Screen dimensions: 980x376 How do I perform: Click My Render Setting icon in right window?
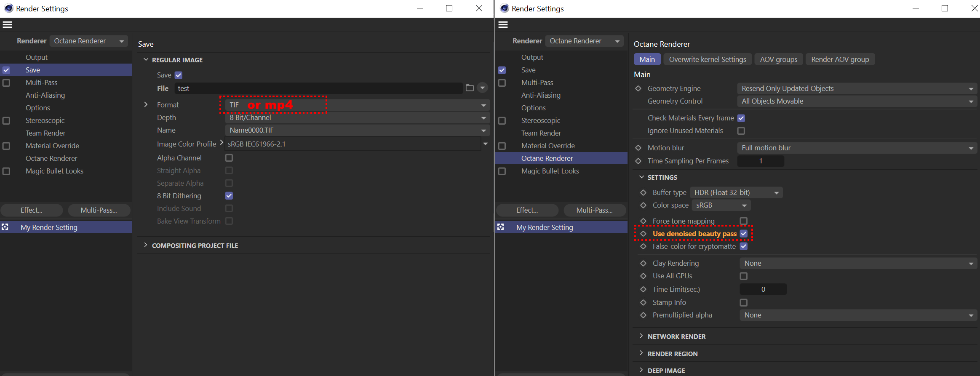click(x=501, y=227)
